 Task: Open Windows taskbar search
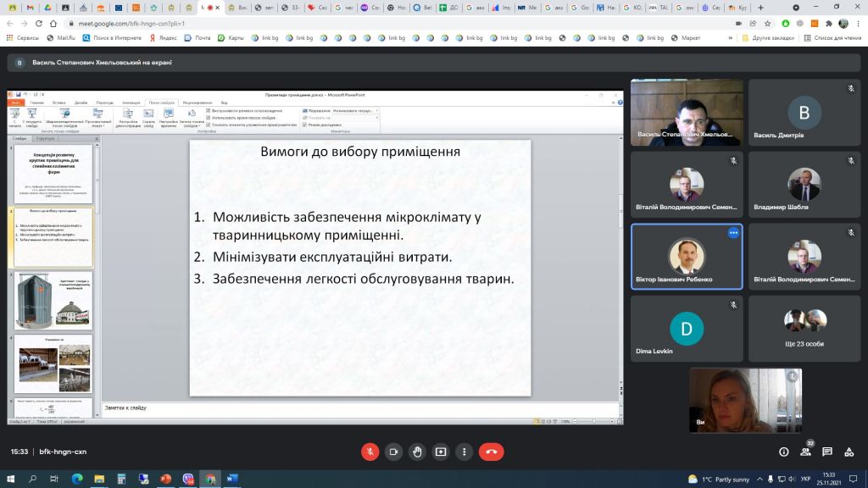coord(32,480)
